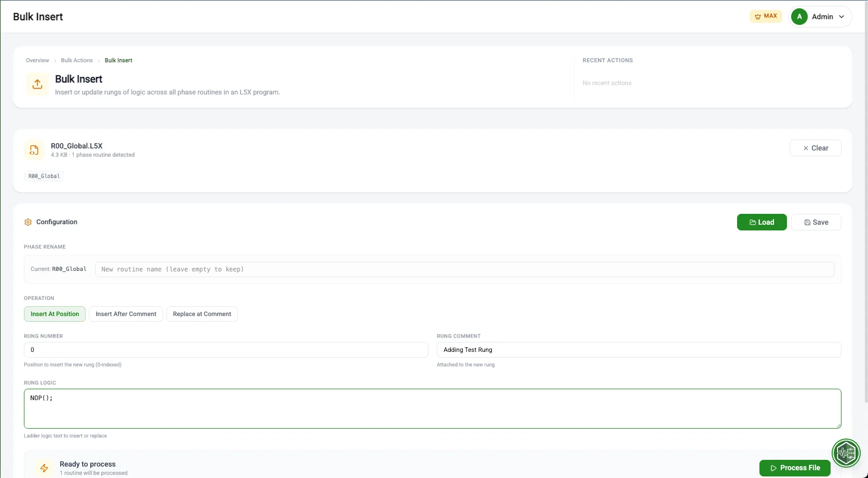Load a saved configuration
Image resolution: width=868 pixels, height=478 pixels.
762,222
